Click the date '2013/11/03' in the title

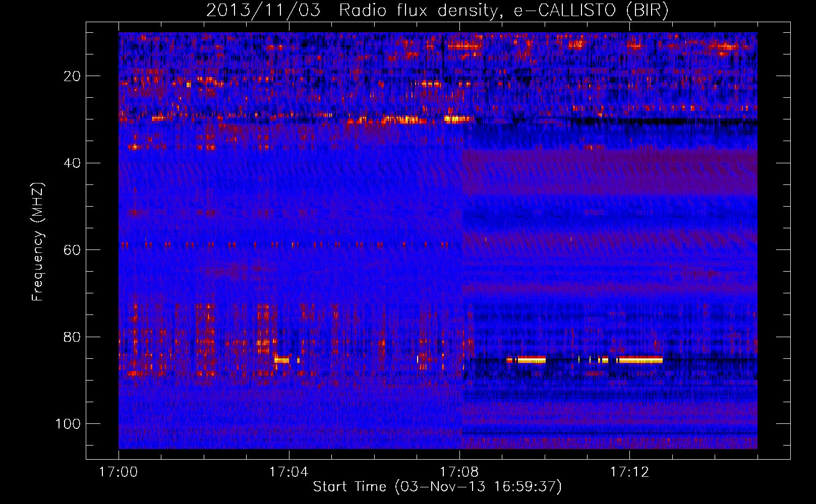(x=263, y=11)
